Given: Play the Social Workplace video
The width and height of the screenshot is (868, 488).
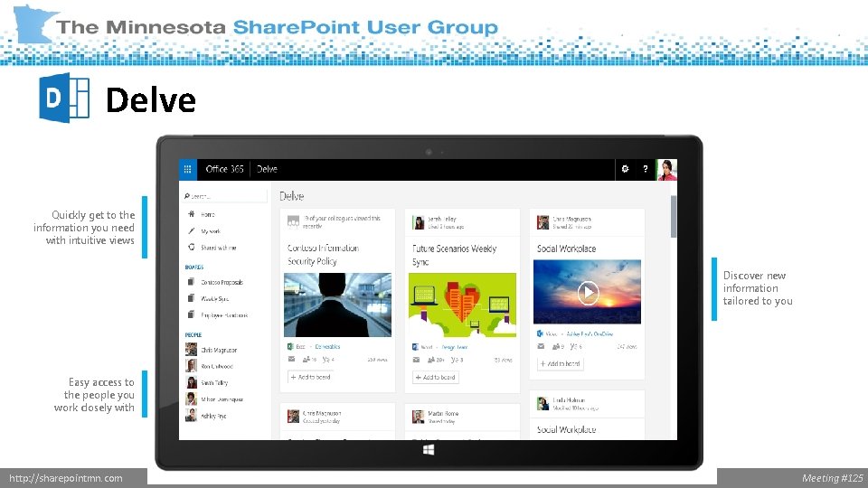Looking at the screenshot, I should coord(588,292).
